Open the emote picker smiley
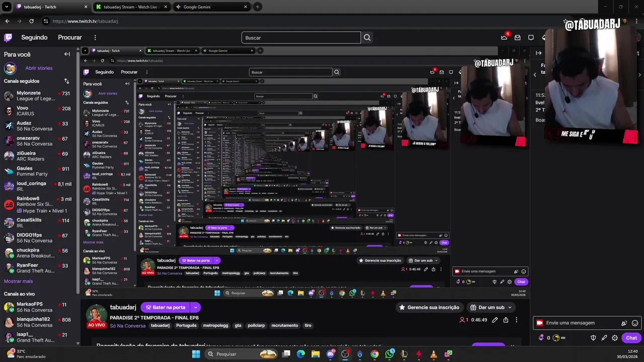Screen dimensions: 644x362 [635, 323]
